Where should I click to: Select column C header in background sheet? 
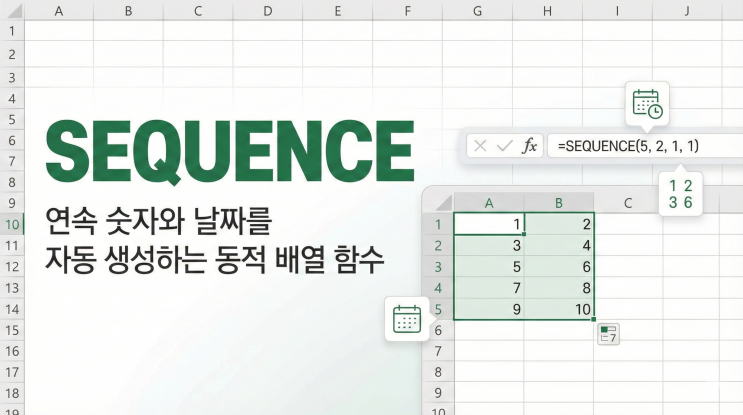pyautogui.click(x=198, y=10)
